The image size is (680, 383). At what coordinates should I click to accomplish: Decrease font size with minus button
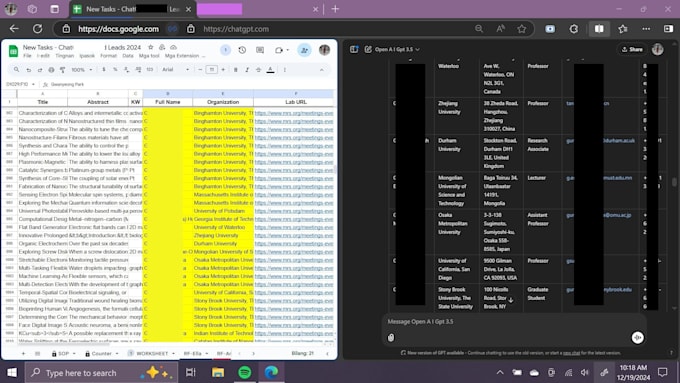click(x=200, y=69)
